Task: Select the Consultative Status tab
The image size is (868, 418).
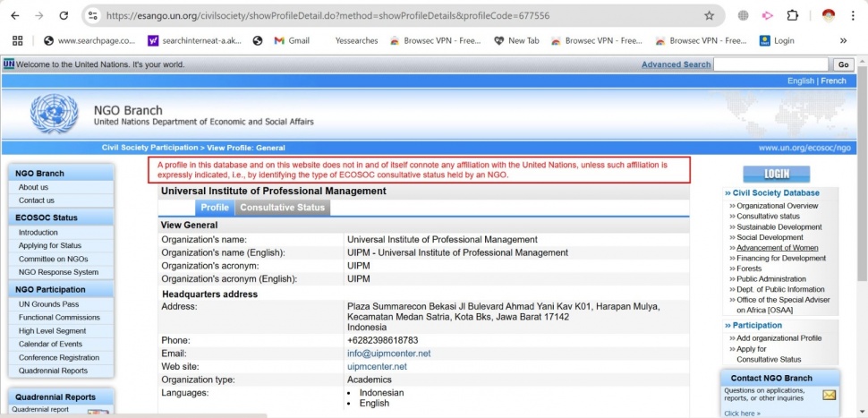Action: (x=282, y=208)
